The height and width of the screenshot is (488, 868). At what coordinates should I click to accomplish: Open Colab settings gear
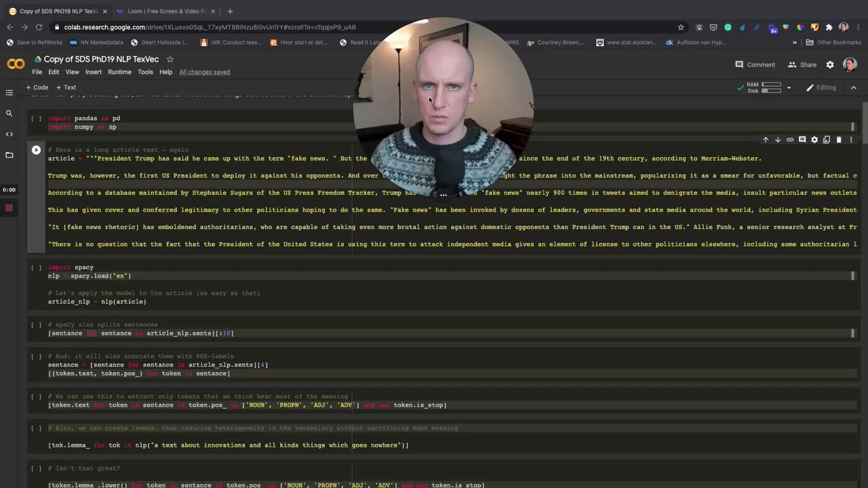coord(830,65)
